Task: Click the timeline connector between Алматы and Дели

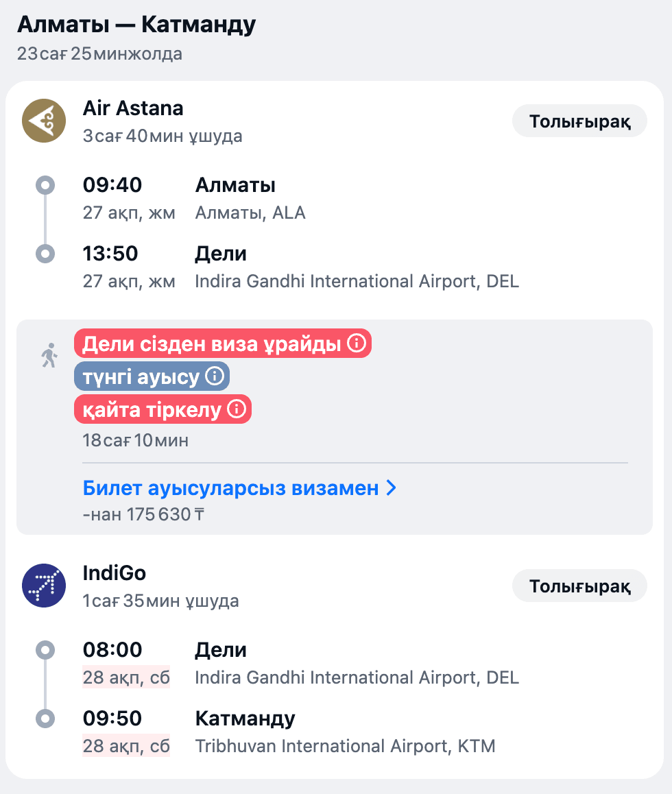Action: pyautogui.click(x=45, y=218)
